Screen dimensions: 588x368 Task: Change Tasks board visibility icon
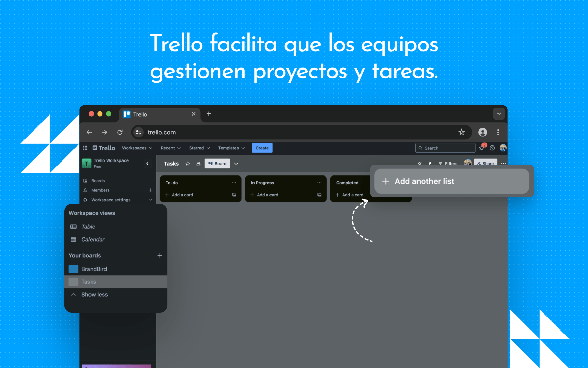click(198, 164)
